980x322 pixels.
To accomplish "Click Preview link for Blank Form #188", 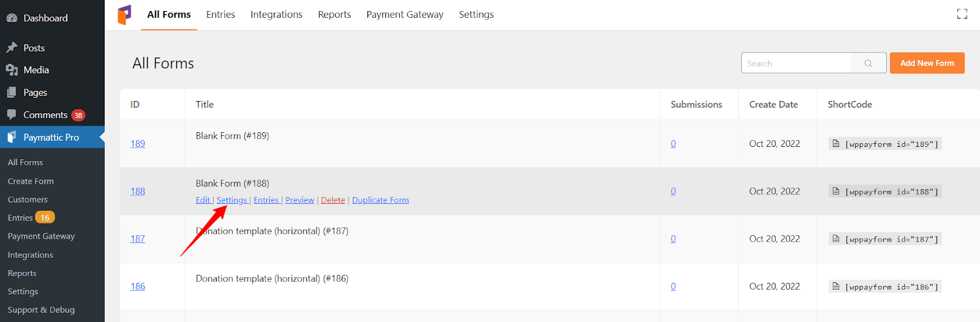I will pos(300,200).
